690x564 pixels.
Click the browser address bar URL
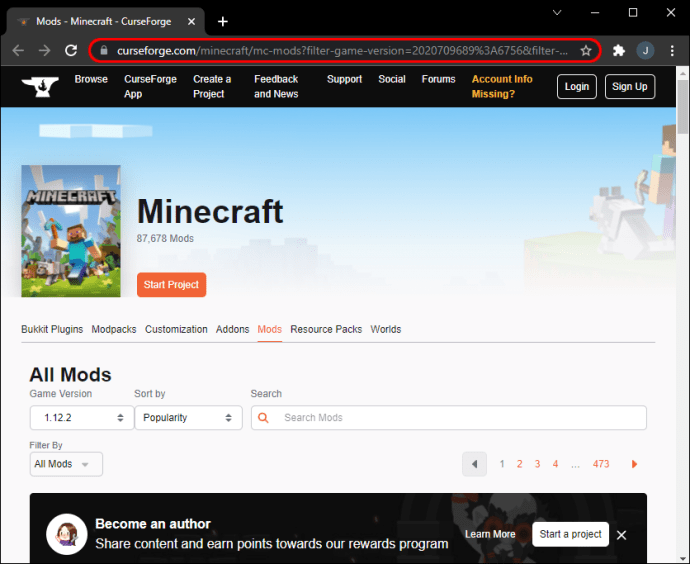coord(342,51)
